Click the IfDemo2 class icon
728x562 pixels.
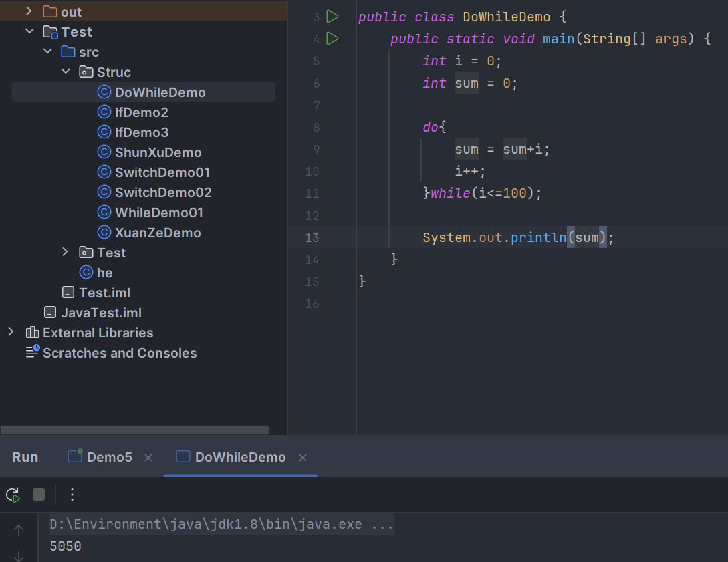(x=104, y=112)
